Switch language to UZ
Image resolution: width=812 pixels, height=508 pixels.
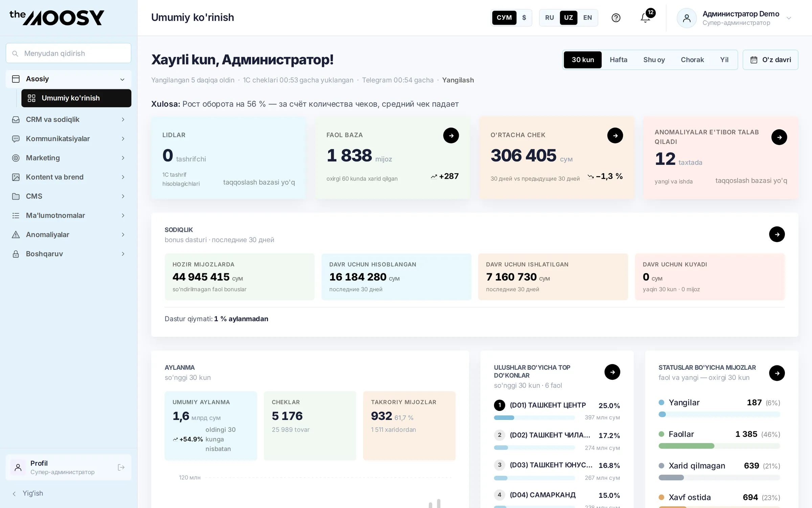point(569,18)
